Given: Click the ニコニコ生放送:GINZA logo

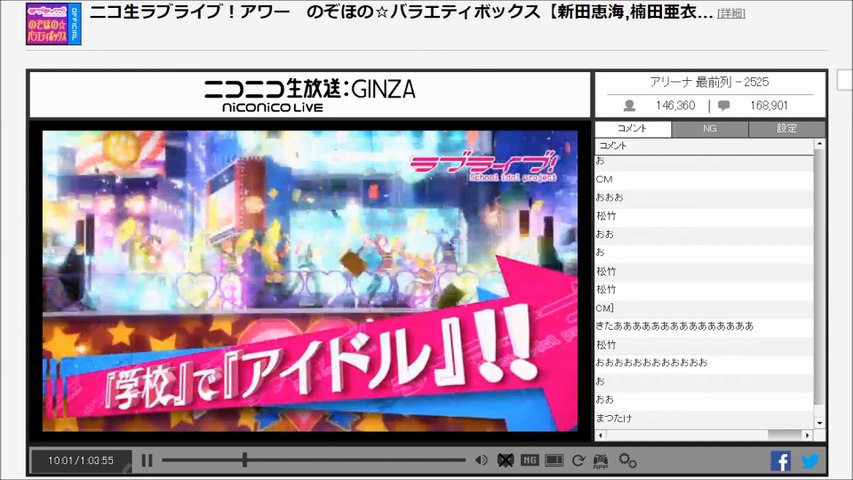Looking at the screenshot, I should coord(310,95).
